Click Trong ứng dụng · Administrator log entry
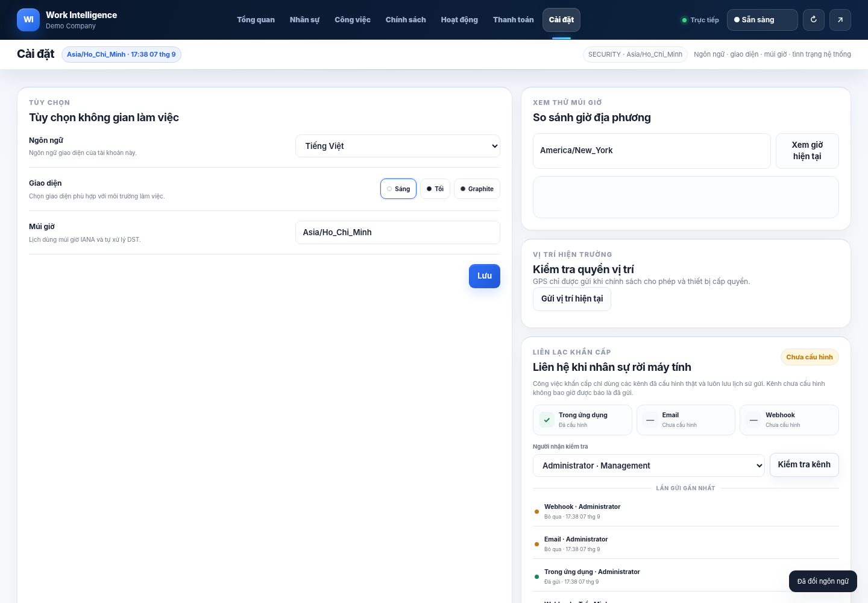This screenshot has width=868, height=603. [686, 576]
